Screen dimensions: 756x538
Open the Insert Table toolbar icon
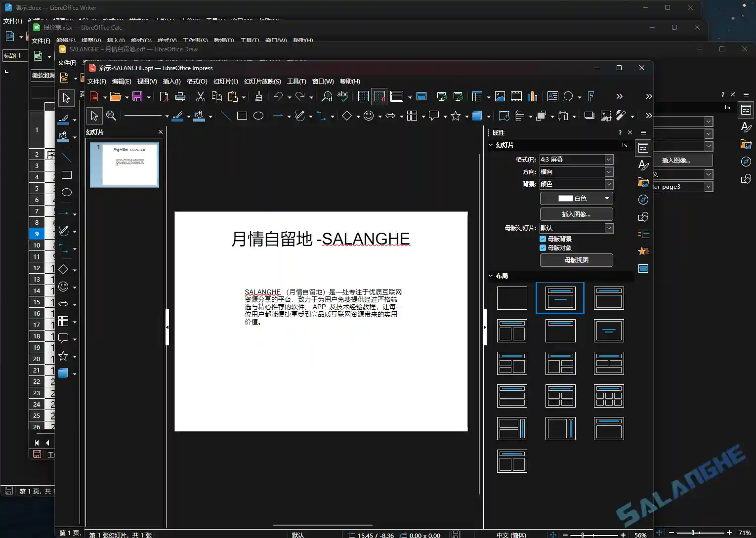tap(477, 96)
